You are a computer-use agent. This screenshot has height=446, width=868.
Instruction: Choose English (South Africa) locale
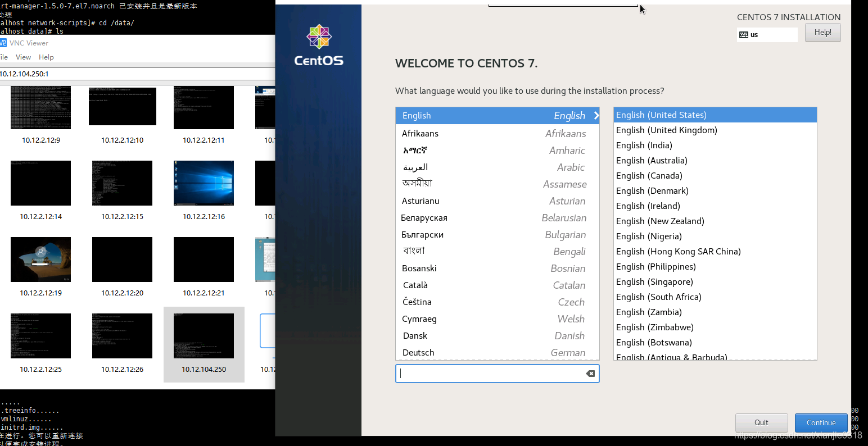pyautogui.click(x=715, y=297)
